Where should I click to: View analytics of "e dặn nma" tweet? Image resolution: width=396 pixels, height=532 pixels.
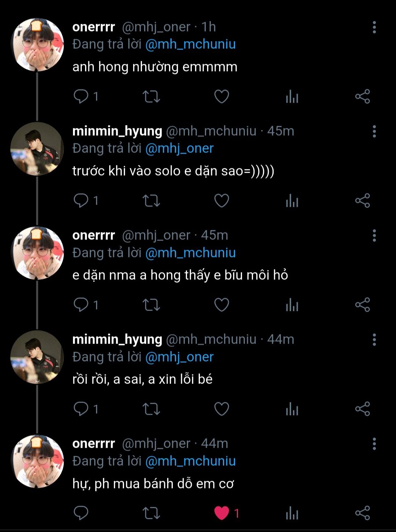click(292, 305)
